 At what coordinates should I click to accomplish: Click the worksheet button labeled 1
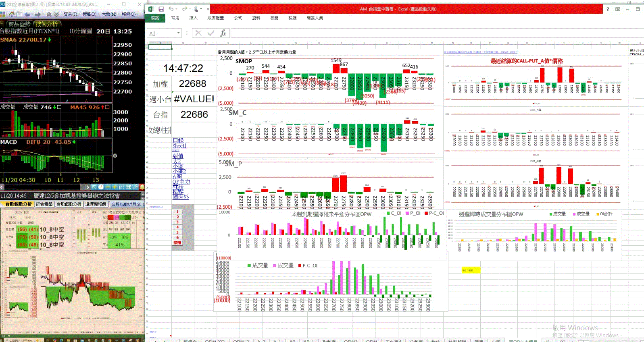(x=177, y=211)
